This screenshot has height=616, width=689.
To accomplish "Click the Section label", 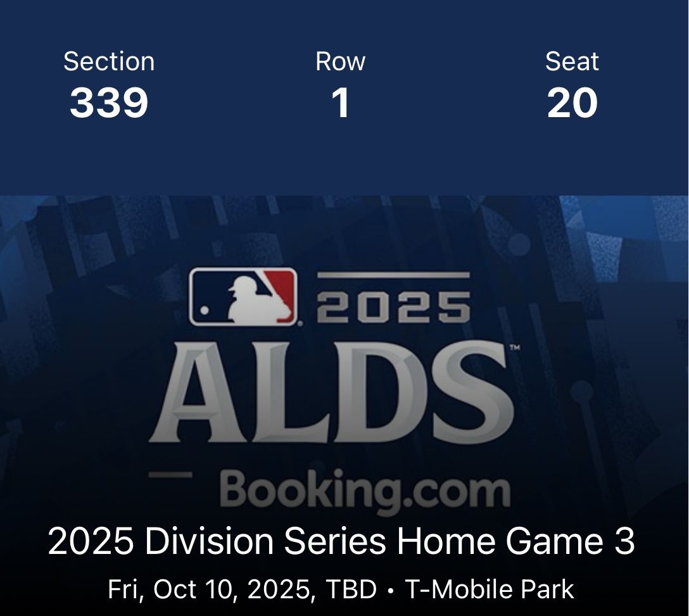I will click(109, 61).
